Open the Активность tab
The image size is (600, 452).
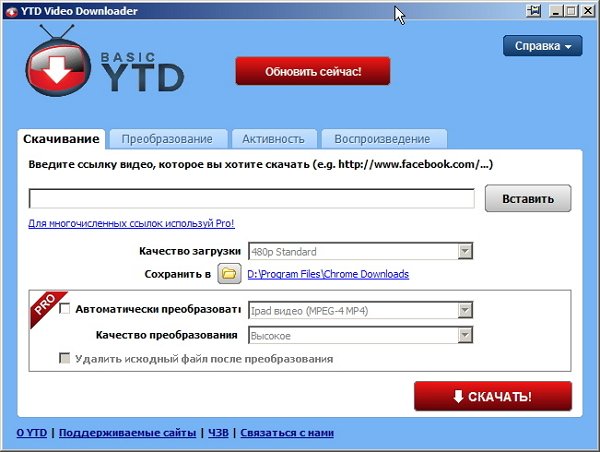pos(274,139)
